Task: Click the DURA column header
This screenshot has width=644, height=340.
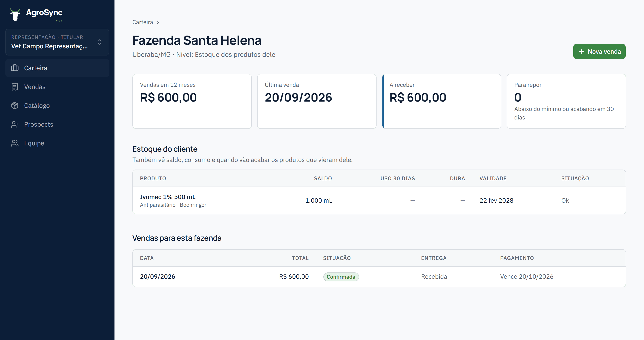Action: pyautogui.click(x=457, y=178)
